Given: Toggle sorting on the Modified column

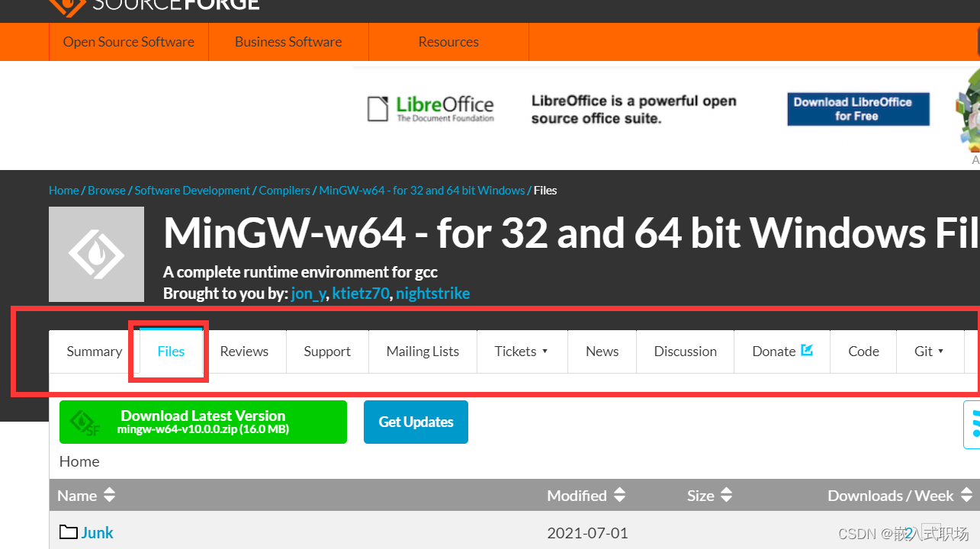Looking at the screenshot, I should tap(619, 495).
